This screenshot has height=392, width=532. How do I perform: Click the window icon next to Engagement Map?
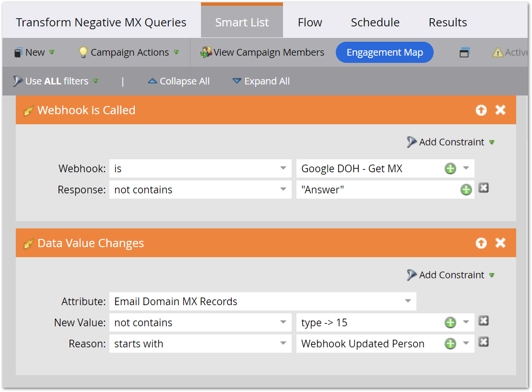click(464, 53)
